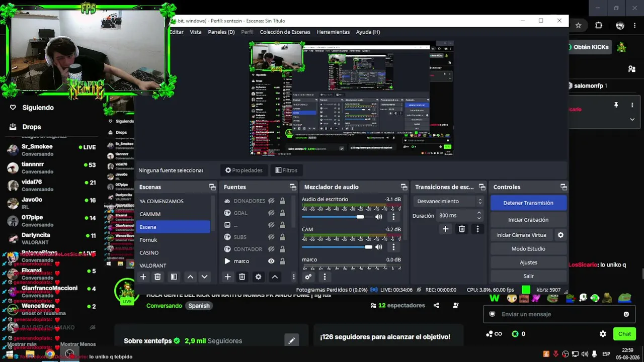
Task: Undock the Fuentes panel
Action: tap(293, 187)
